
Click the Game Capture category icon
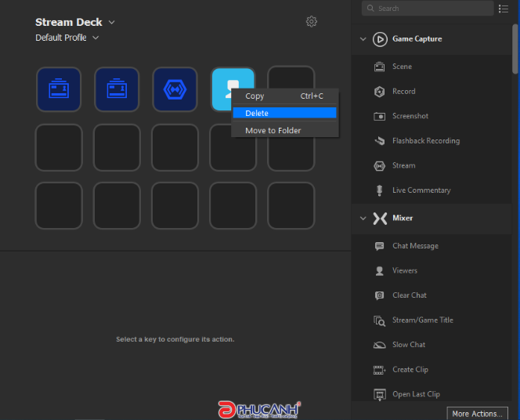pos(380,39)
